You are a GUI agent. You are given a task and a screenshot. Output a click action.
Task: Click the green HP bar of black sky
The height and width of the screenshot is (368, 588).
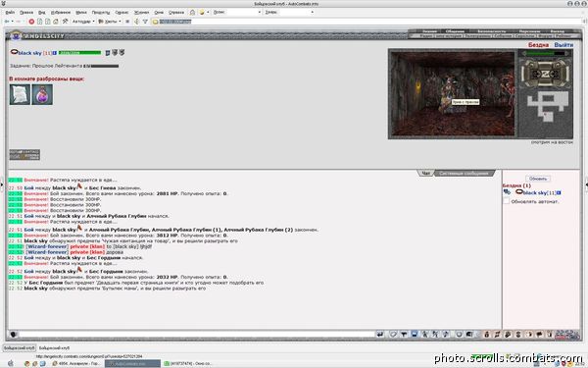tap(79, 53)
